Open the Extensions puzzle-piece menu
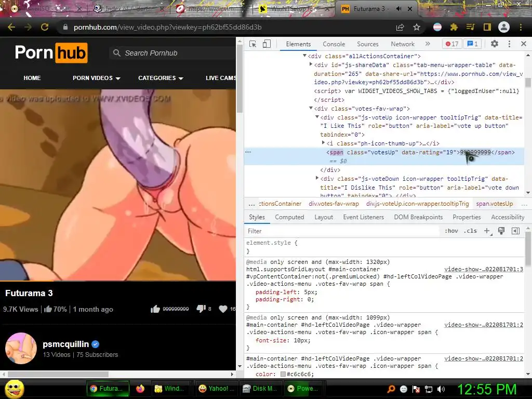This screenshot has width=532, height=399. [x=454, y=27]
